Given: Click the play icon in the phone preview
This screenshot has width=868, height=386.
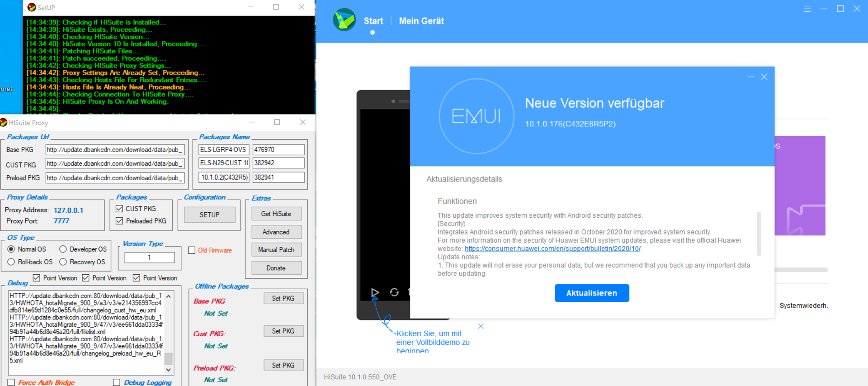Looking at the screenshot, I should tap(375, 292).
